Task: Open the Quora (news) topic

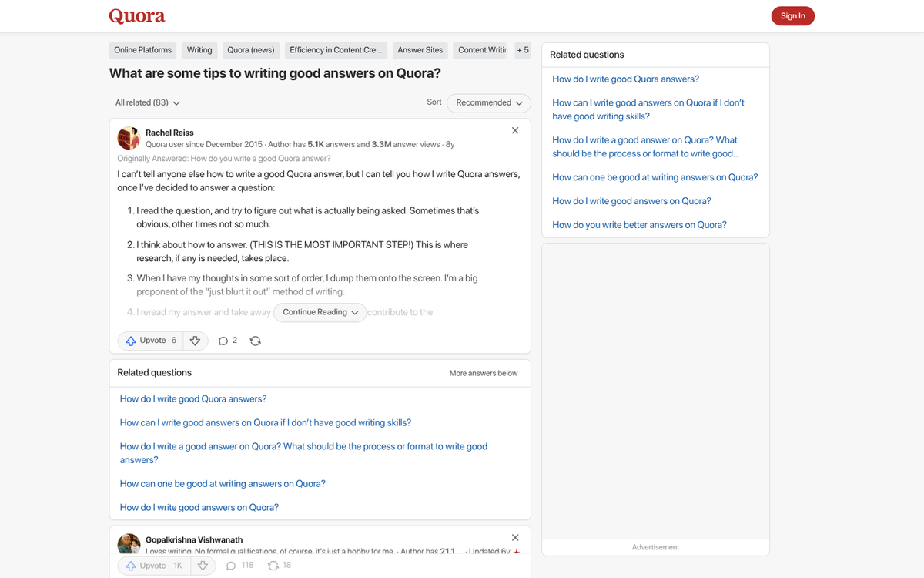Action: 250,49
